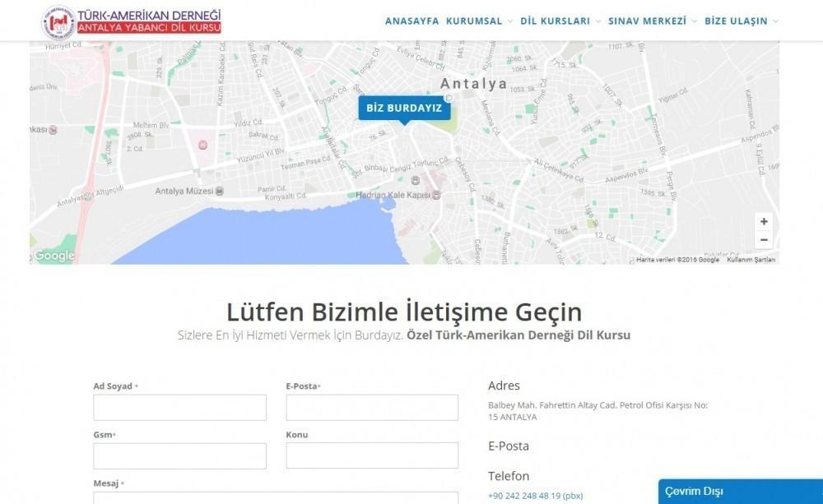Open the ANASAYFA menu item
Screen dimensions: 823x504
pos(411,21)
